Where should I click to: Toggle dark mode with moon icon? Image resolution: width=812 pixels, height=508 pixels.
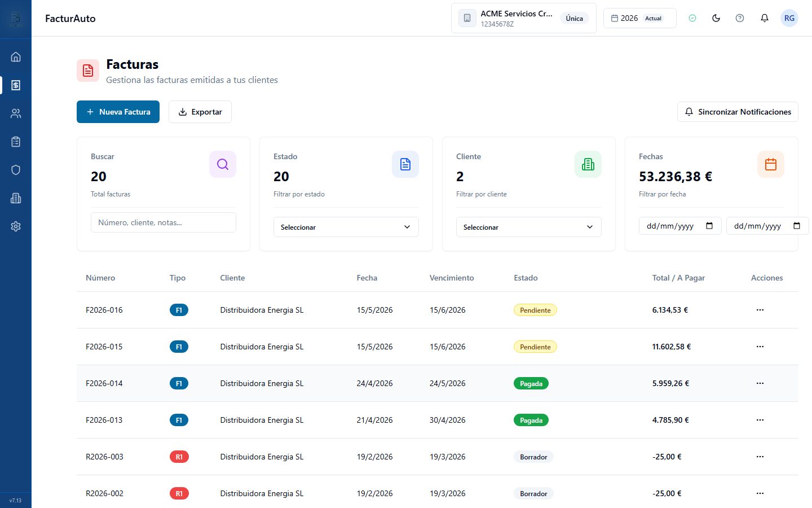(716, 18)
